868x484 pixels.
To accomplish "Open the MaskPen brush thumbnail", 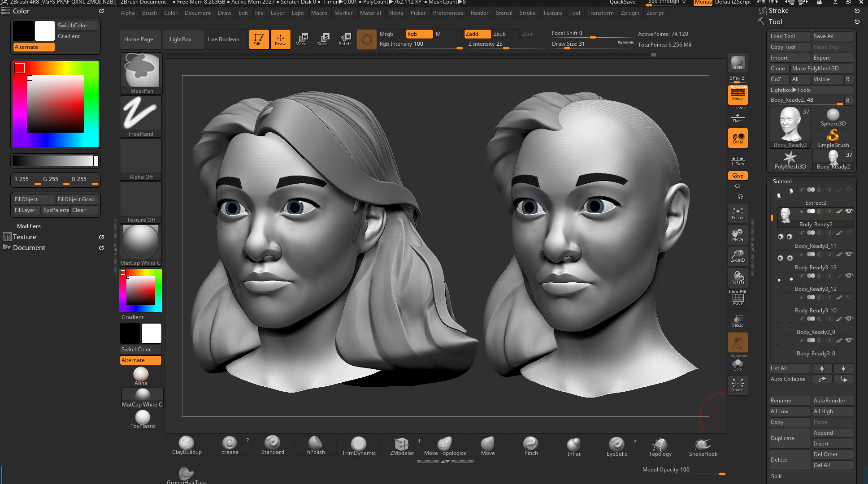I will [142, 73].
